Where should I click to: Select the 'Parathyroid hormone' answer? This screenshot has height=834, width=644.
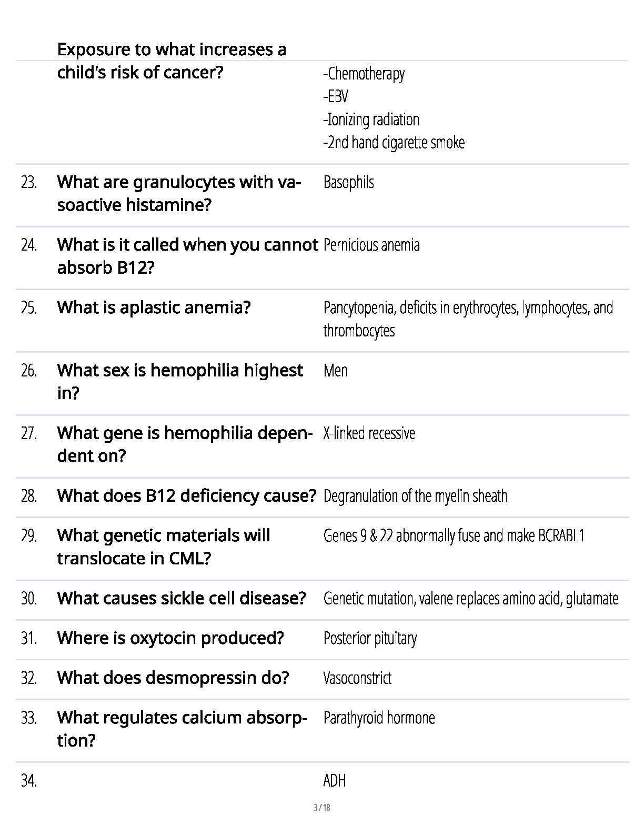(x=379, y=718)
